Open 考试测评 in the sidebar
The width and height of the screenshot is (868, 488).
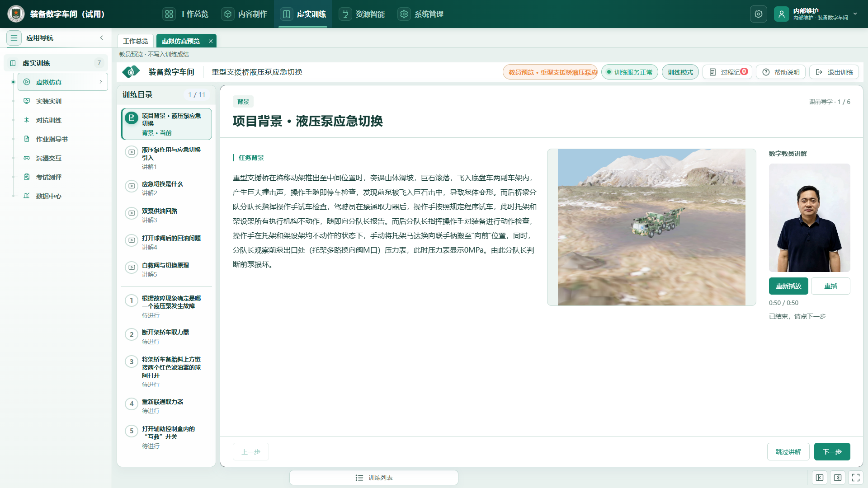[49, 177]
